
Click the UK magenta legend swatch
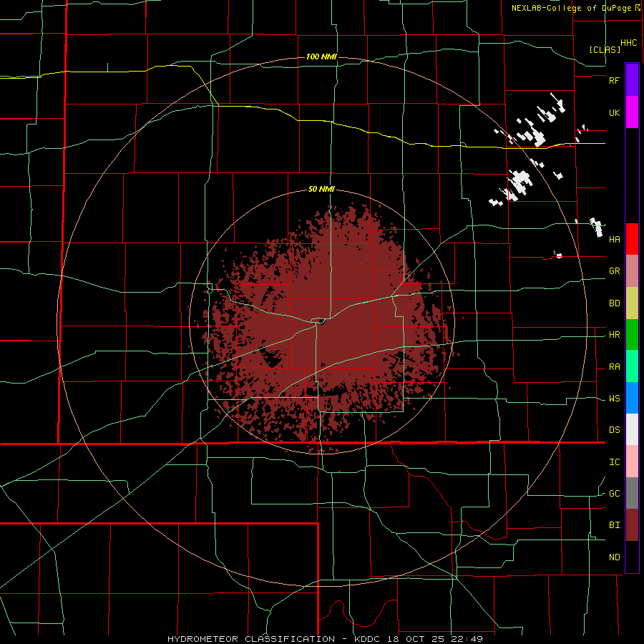point(632,112)
